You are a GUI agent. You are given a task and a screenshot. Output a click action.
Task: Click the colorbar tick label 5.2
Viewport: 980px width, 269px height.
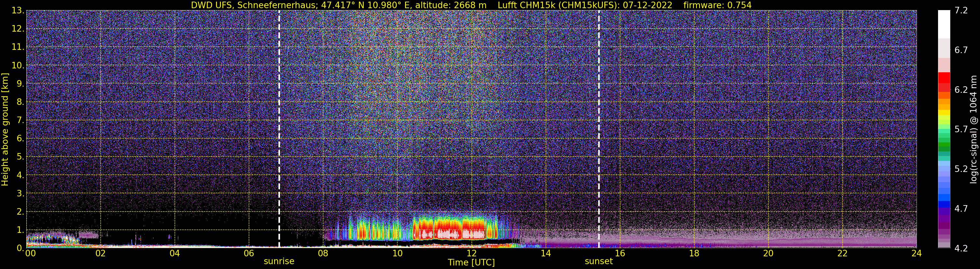961,169
